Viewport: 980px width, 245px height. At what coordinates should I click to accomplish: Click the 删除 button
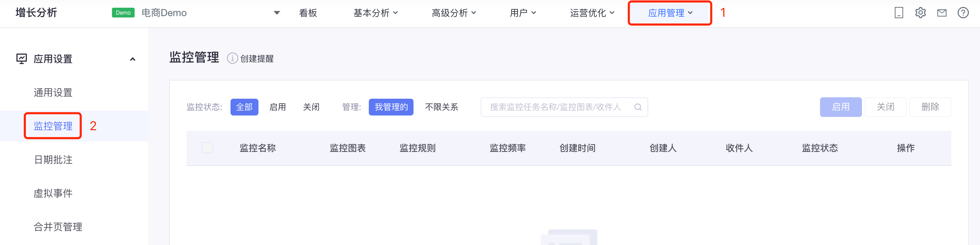point(930,107)
